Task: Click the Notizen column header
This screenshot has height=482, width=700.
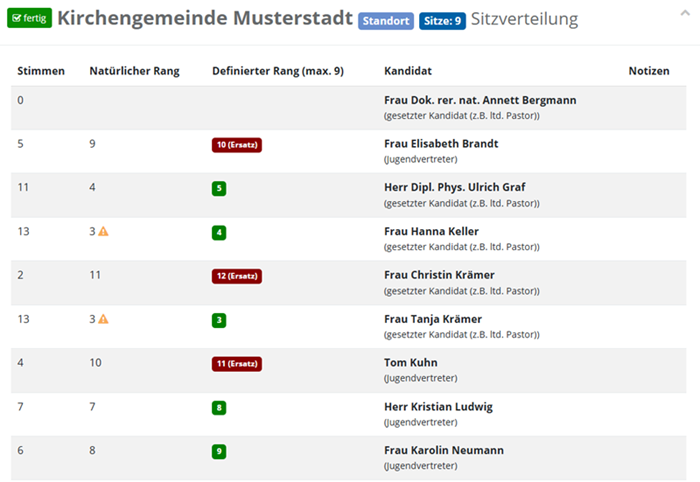Action: 649,71
